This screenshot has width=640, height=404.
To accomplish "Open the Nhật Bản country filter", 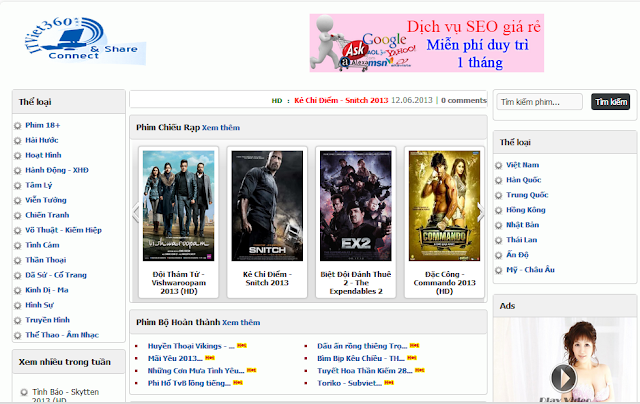I will click(522, 225).
